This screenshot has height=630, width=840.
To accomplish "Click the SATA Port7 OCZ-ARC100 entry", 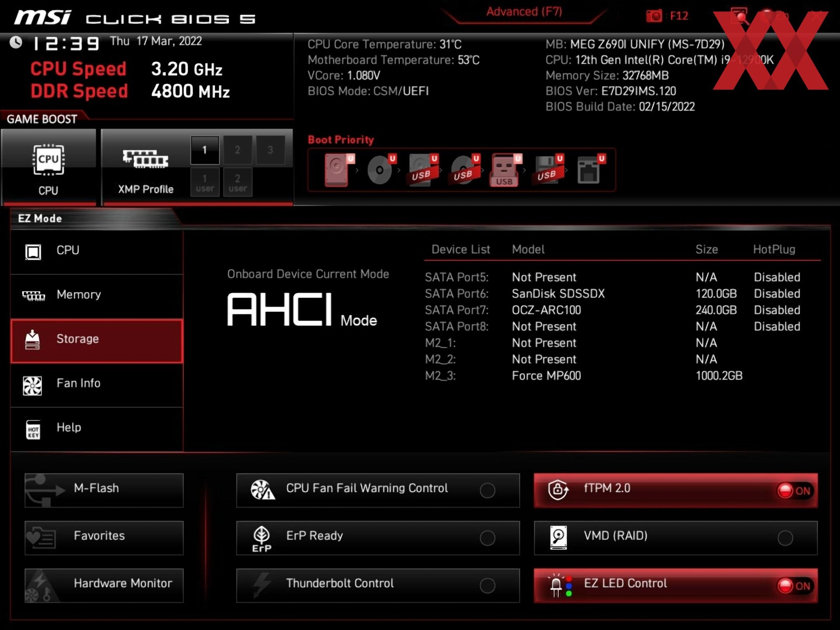I will pyautogui.click(x=612, y=310).
